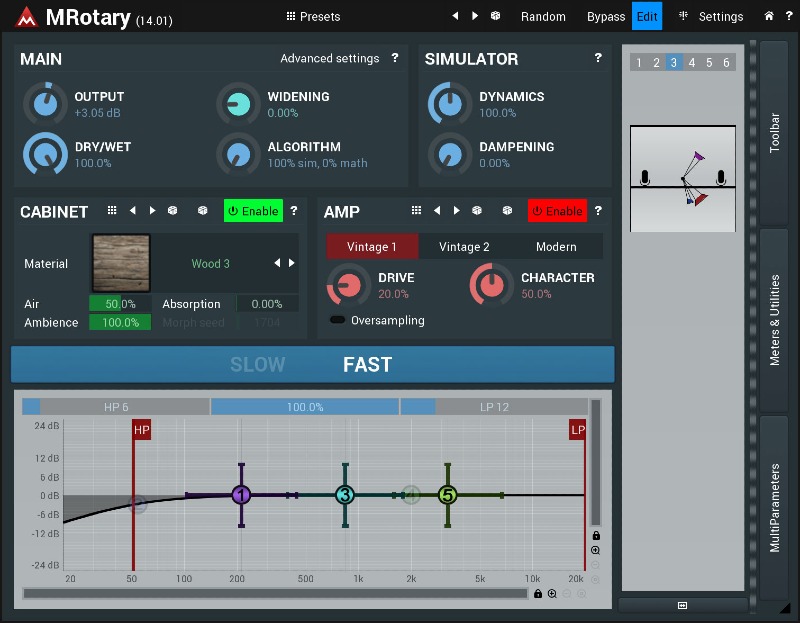Click zoom-in magnifier beside EQ graph
Image resolution: width=800 pixels, height=623 pixels.
click(595, 550)
